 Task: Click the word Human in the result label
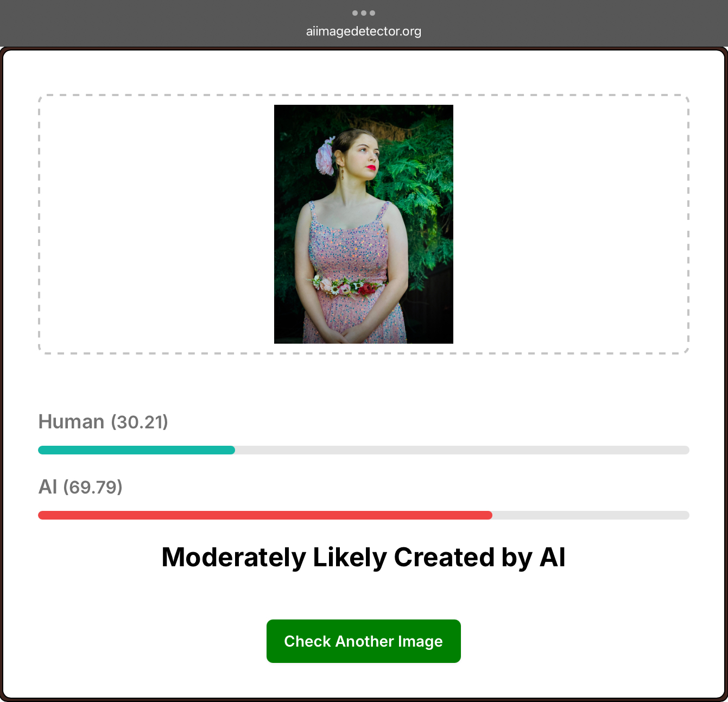coord(71,422)
